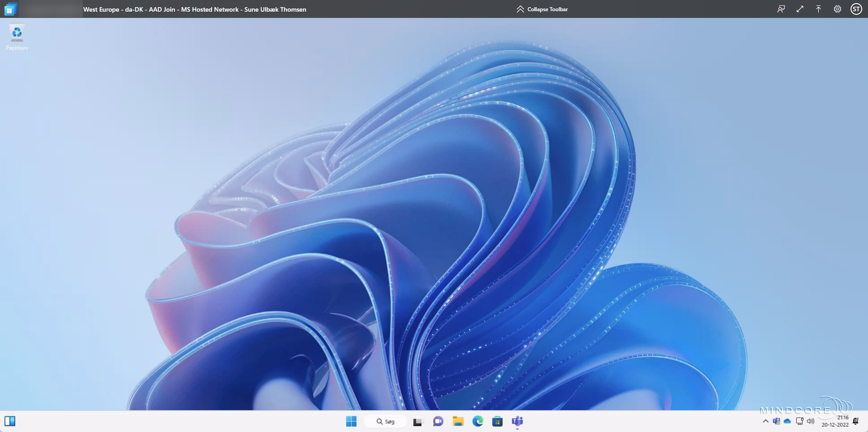Expand the hidden system tray icons chevron
868x432 pixels.
coord(766,421)
